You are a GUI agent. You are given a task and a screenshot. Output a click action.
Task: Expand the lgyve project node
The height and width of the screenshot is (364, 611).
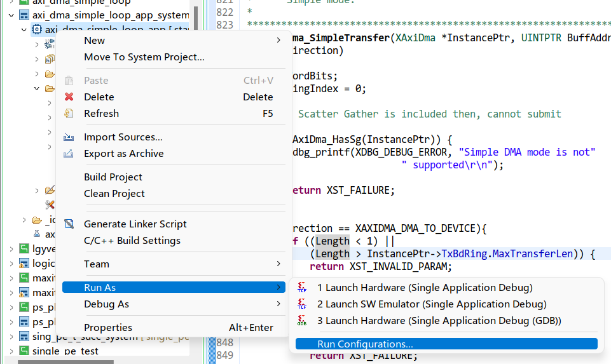tap(11, 249)
